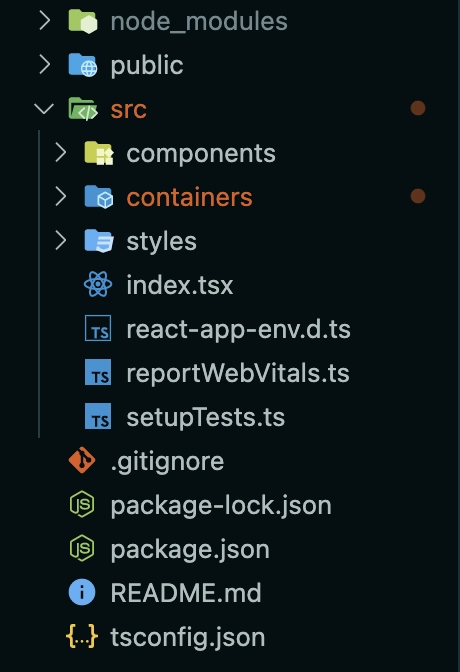
Task: Select the components folder label
Action: coord(201,153)
